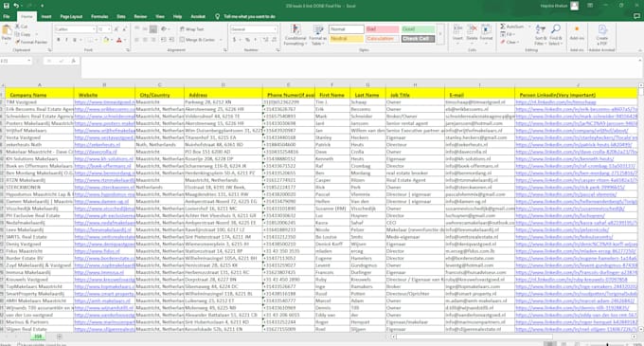The height and width of the screenshot is (346, 644).
Task: Apply Normal cell style
Action: tap(347, 29)
